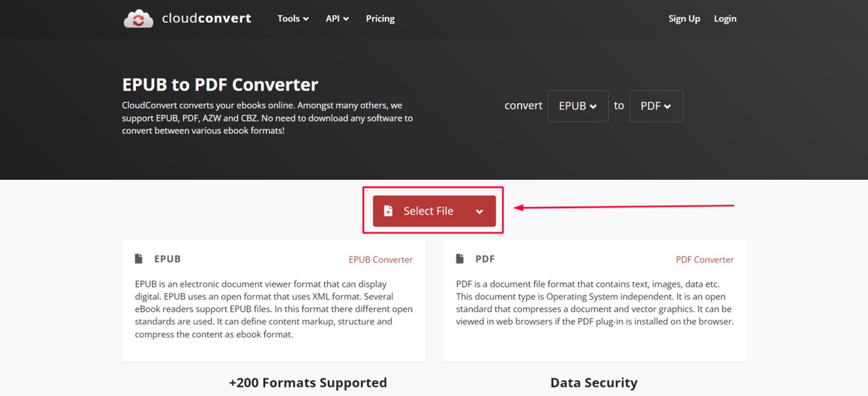Click the cloudconvert brand name text
The height and width of the screenshot is (396, 868).
click(206, 18)
